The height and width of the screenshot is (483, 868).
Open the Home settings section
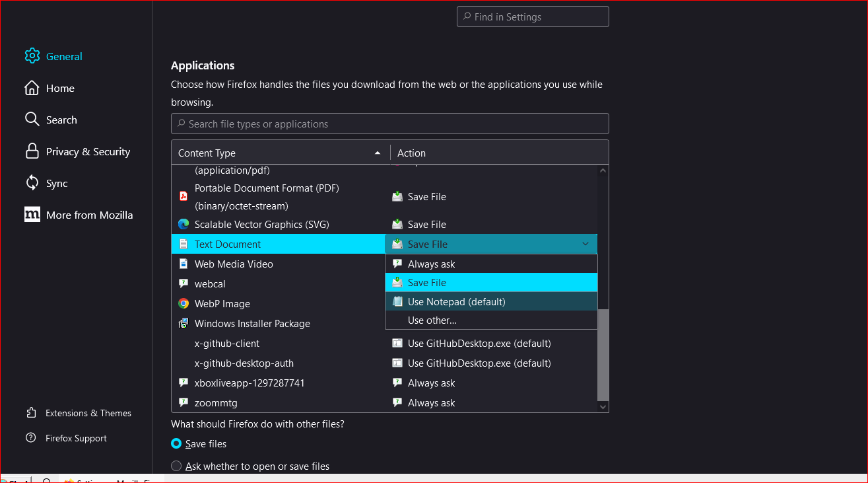59,88
